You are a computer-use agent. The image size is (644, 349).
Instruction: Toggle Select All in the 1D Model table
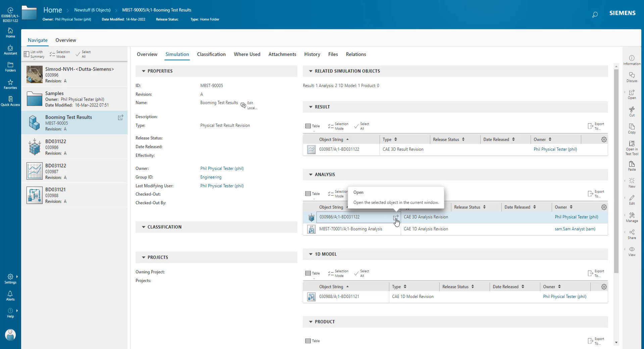[361, 273]
